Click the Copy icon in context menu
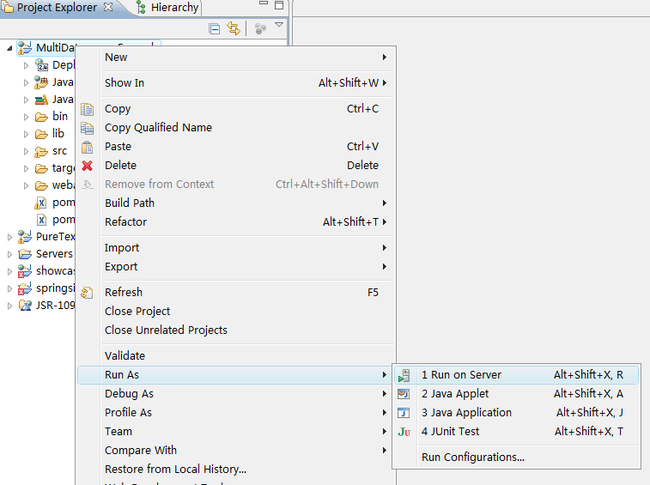The width and height of the screenshot is (650, 485). pos(87,109)
